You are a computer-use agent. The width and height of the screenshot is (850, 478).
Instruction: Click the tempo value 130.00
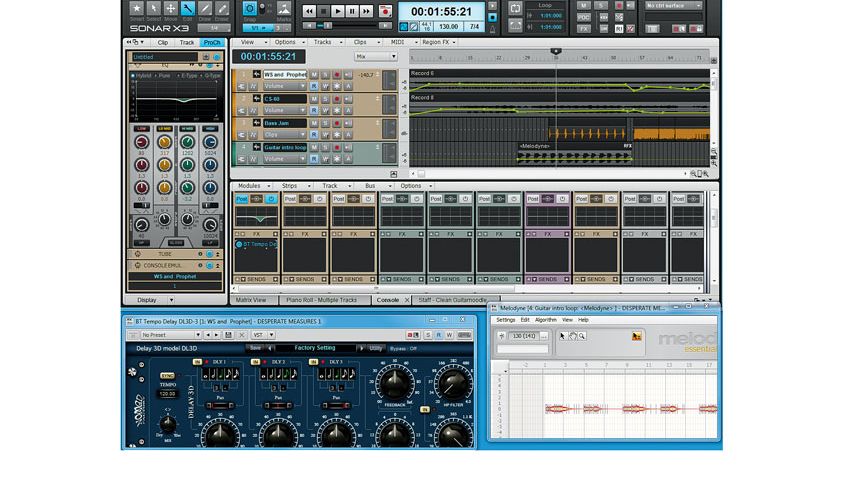point(448,27)
